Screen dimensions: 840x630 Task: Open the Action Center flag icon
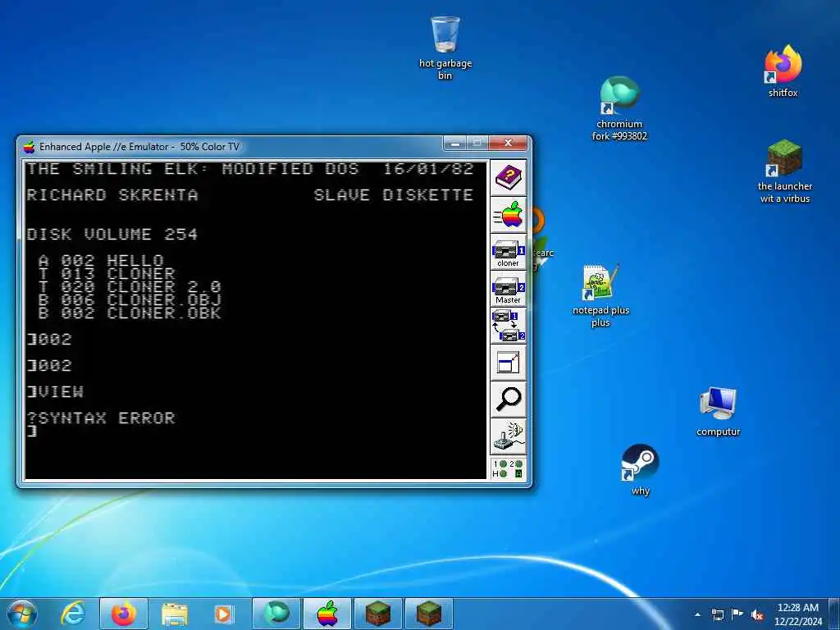point(737,614)
